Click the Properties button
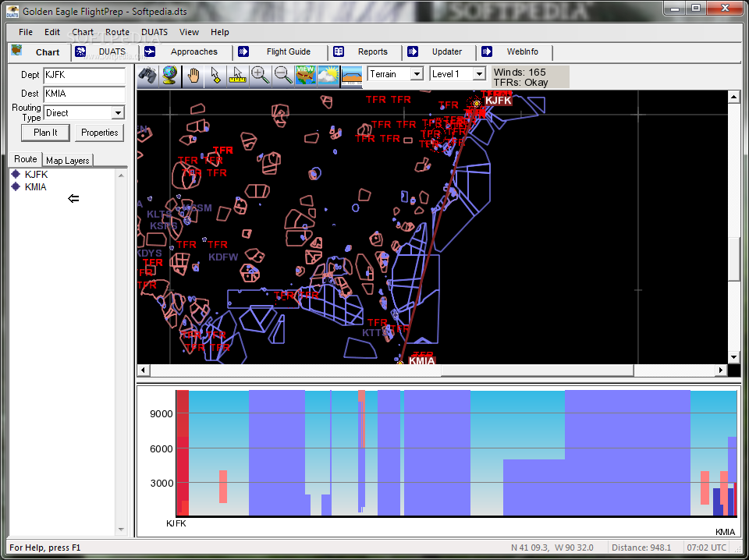749x560 pixels. (99, 133)
